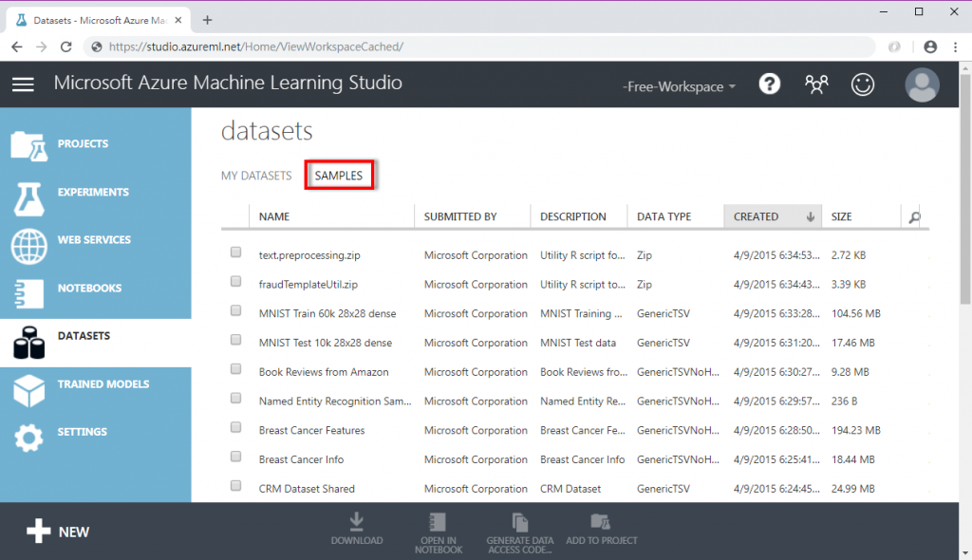Select Breast Cancer Features dataset name
The width and height of the screenshot is (972, 560).
pyautogui.click(x=311, y=430)
